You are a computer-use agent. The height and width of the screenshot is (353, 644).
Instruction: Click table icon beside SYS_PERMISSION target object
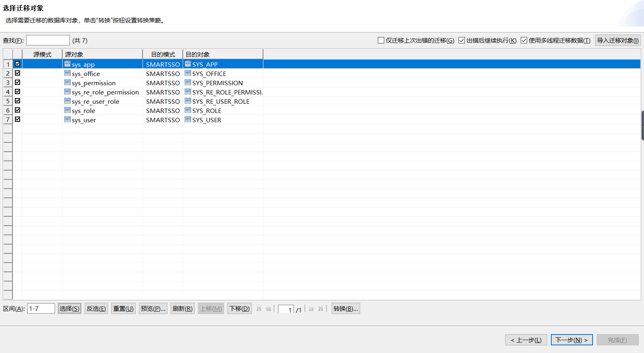(x=188, y=82)
